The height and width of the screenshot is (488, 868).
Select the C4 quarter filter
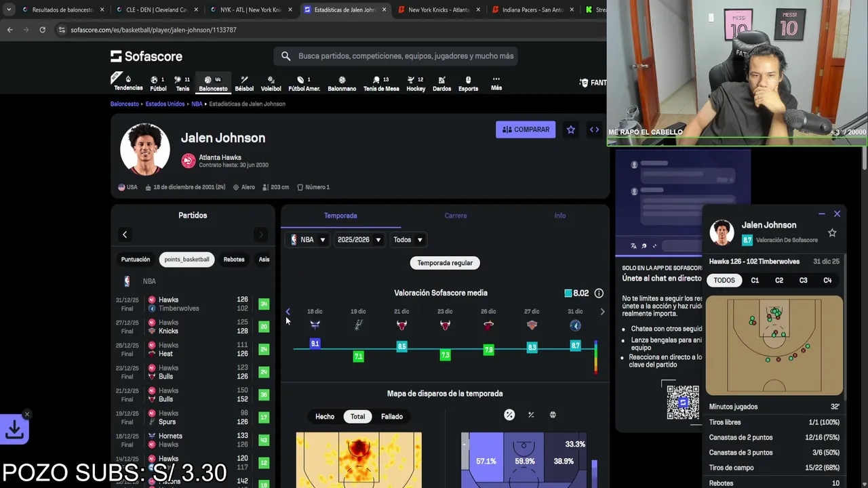point(827,280)
